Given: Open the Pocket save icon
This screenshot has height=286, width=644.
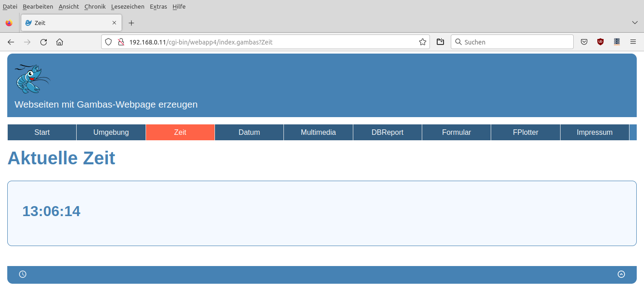Looking at the screenshot, I should (x=584, y=42).
